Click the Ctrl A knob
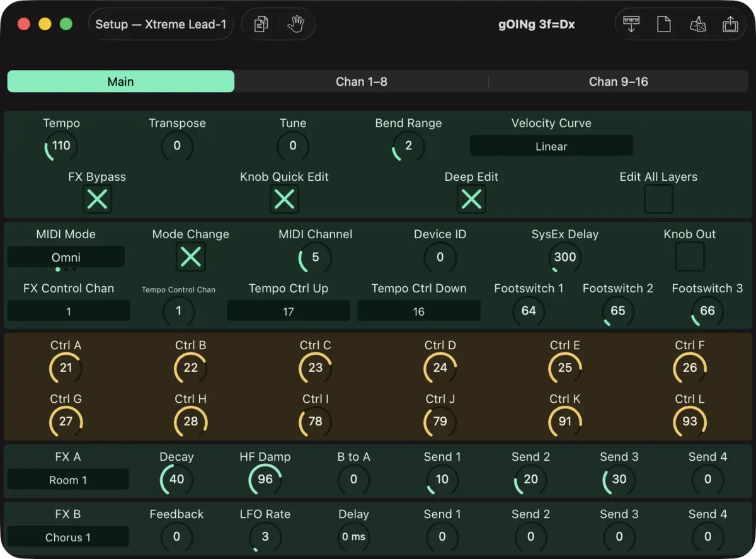 [x=66, y=367]
